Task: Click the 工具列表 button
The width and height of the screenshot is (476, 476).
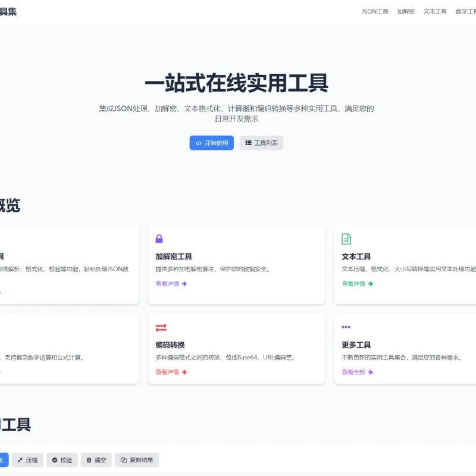Action: coord(261,143)
